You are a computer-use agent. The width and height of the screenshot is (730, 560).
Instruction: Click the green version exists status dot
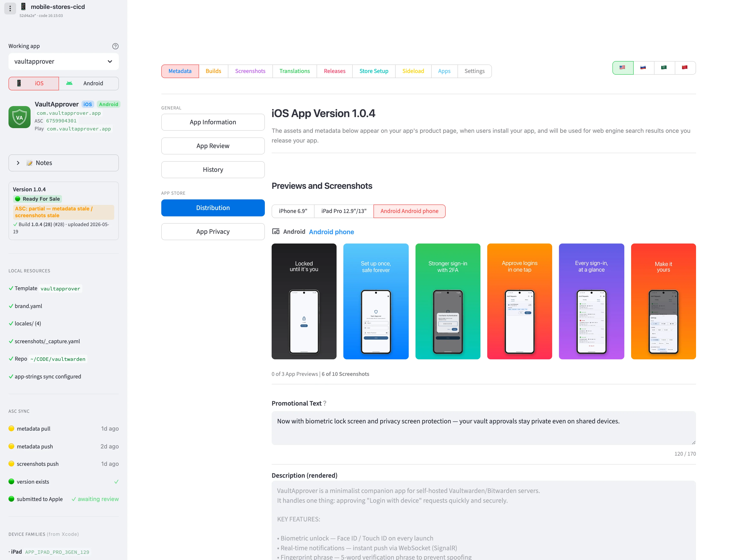(x=11, y=481)
